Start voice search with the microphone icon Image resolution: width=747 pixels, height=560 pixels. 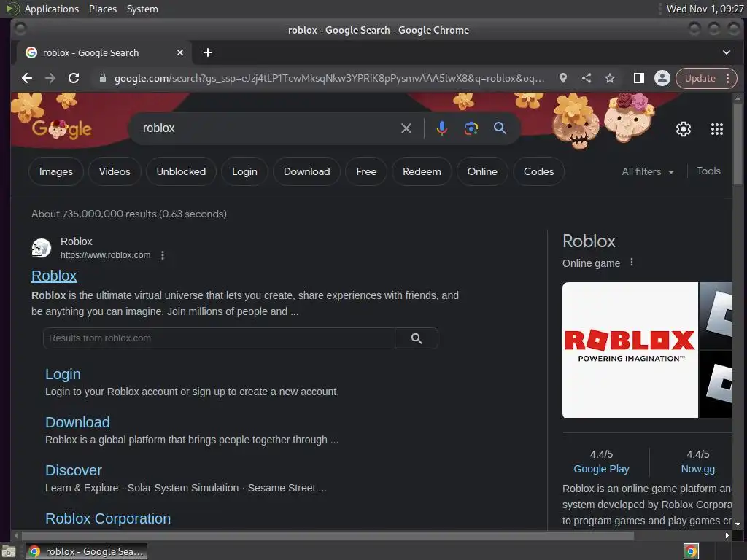pos(441,128)
